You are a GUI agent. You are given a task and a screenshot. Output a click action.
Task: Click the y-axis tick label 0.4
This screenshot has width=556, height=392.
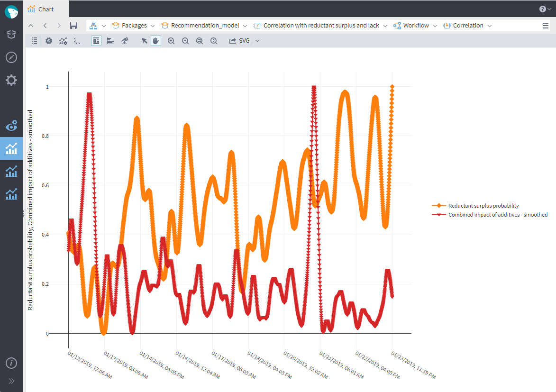pos(46,235)
